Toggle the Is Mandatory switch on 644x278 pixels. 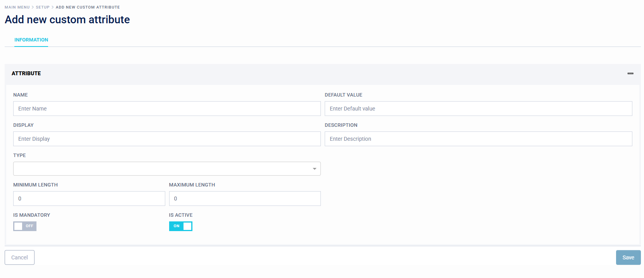[x=25, y=226]
